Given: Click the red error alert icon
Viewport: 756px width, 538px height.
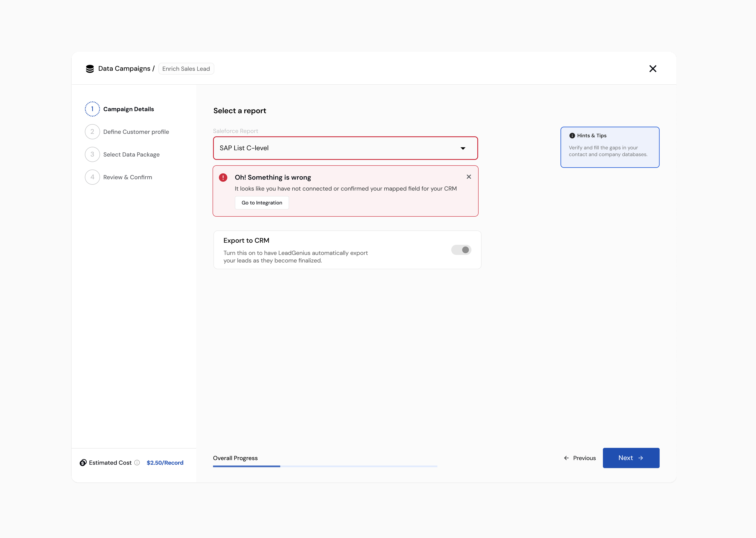Looking at the screenshot, I should (223, 177).
